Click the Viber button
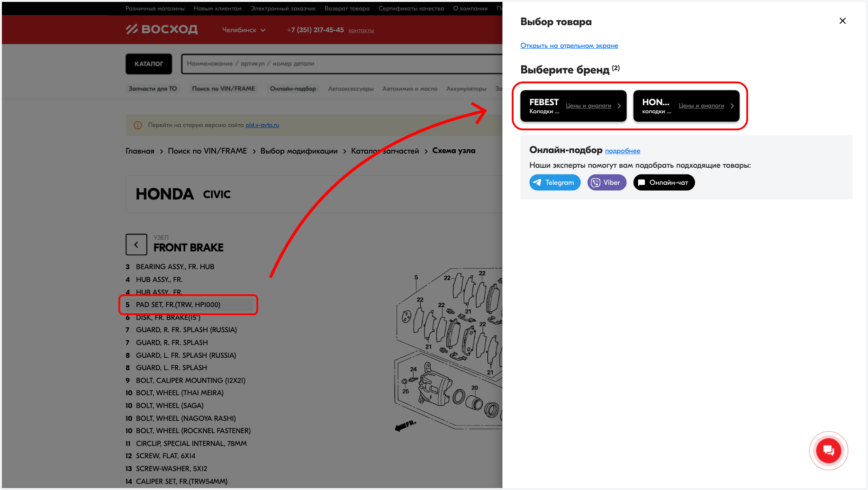 [607, 182]
